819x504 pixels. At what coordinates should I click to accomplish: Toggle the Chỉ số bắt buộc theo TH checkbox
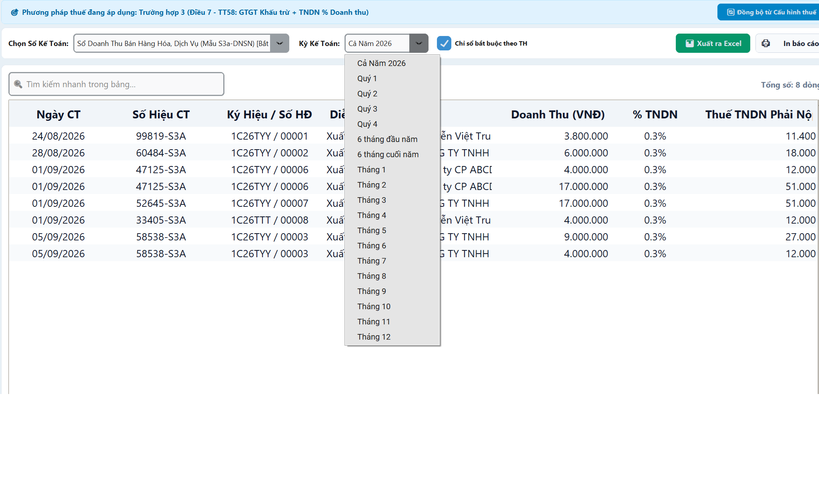tap(444, 43)
